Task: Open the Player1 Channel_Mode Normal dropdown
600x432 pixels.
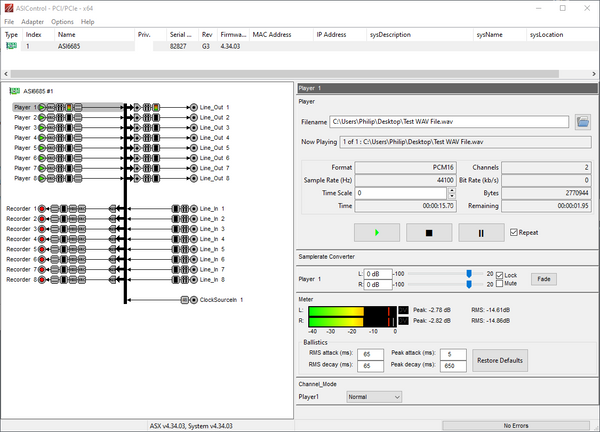Action: click(x=374, y=397)
